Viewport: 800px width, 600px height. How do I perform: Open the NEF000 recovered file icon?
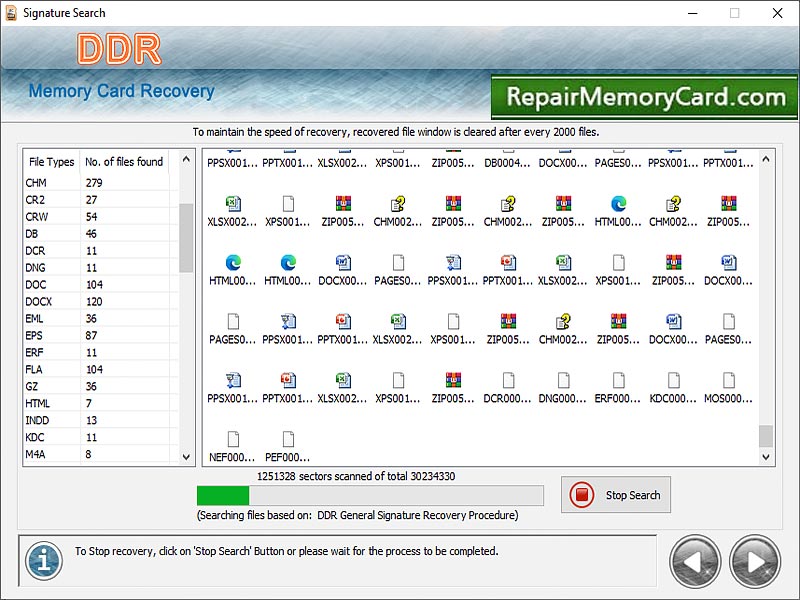click(x=233, y=437)
